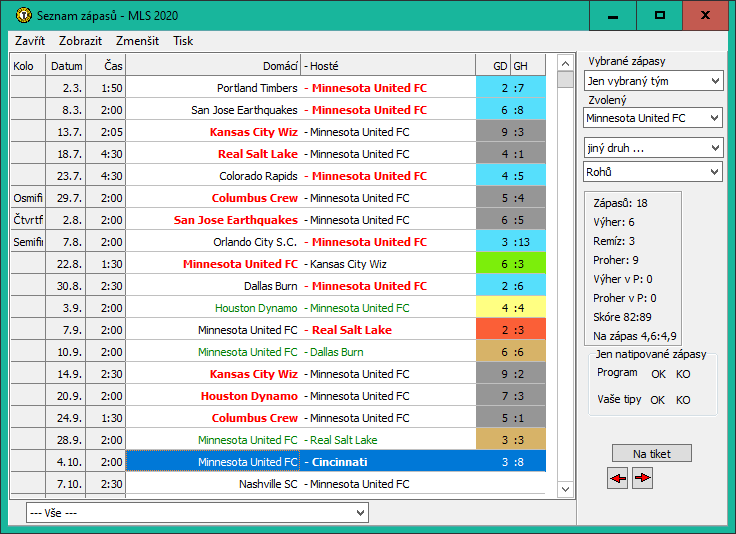Select the 13.7. Kansas City Wiz match
Image resolution: width=736 pixels, height=534 pixels.
[x=278, y=132]
